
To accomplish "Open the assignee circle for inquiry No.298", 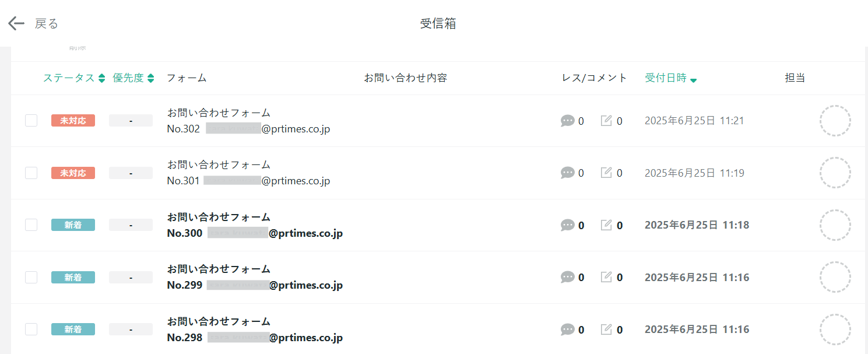I will [835, 330].
